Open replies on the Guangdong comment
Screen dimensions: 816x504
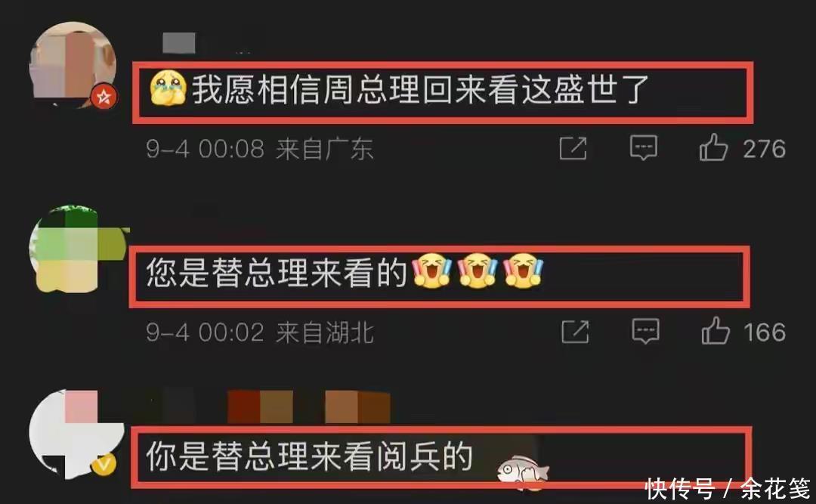point(644,148)
